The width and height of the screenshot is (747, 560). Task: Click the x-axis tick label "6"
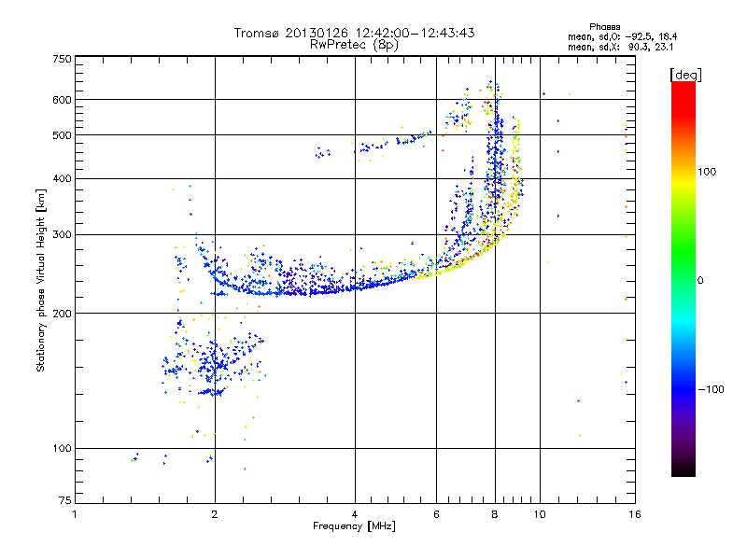(x=436, y=514)
